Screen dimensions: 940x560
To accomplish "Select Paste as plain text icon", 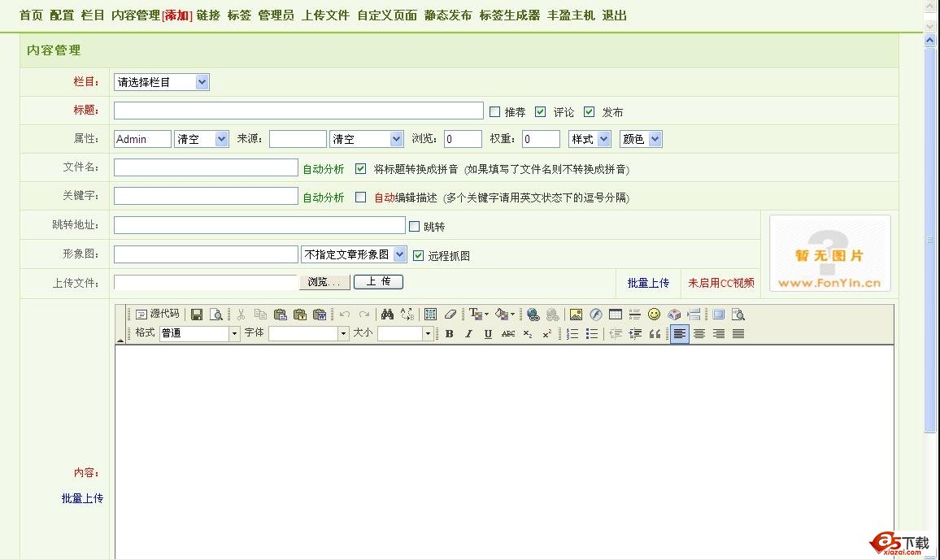I will coord(300,315).
